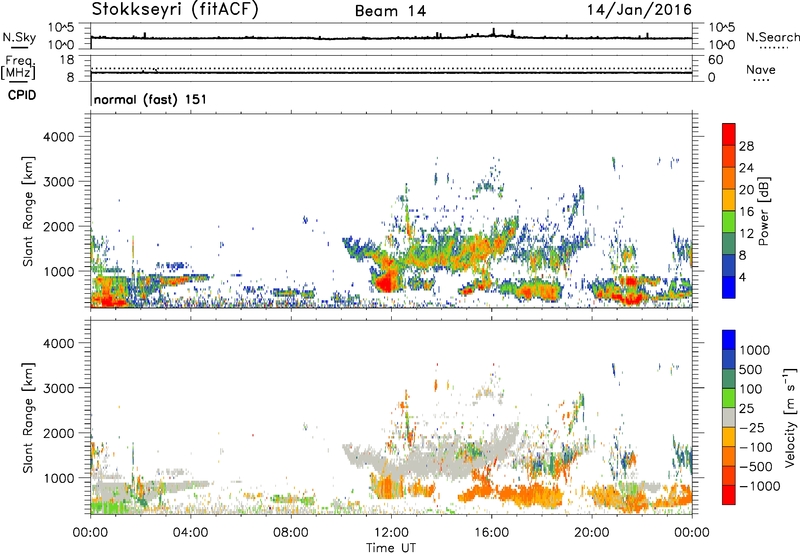Click the '16:00' time axis tick label
This screenshot has height=554, width=800.
tap(492, 533)
